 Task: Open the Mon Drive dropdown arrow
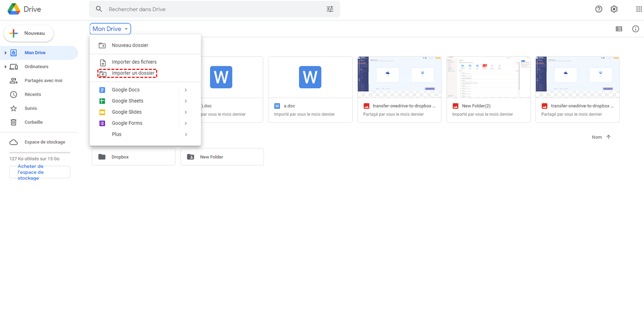pos(126,29)
